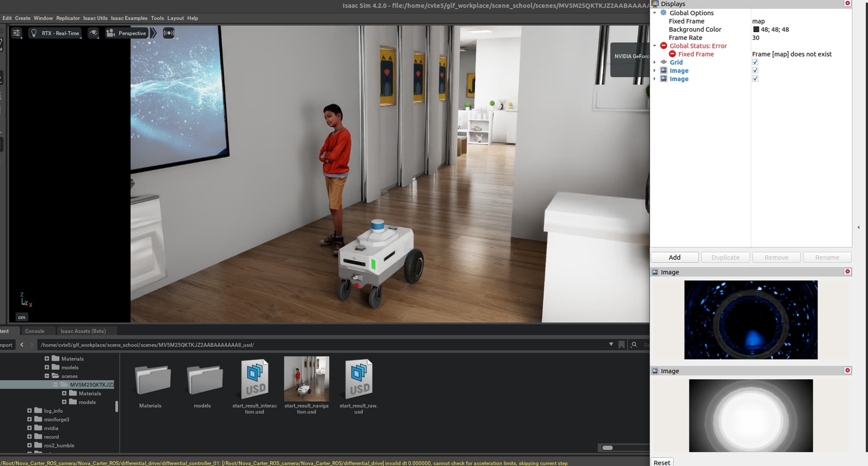Open the Replicator menu

click(x=68, y=18)
